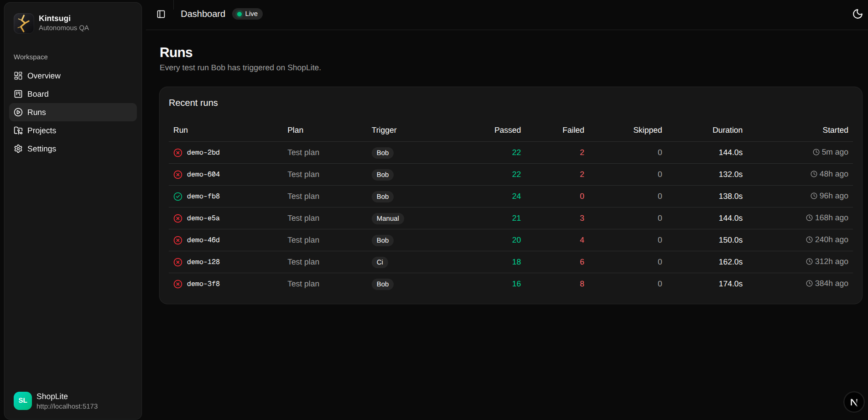
Task: Click the 174.0s duration value
Action: pos(731,284)
